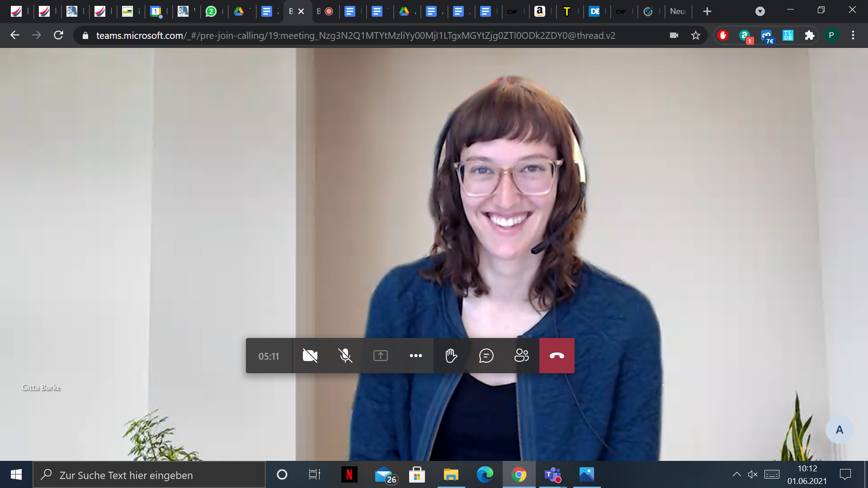Image resolution: width=868 pixels, height=488 pixels.
Task: Hang up the call with red button
Action: (557, 356)
